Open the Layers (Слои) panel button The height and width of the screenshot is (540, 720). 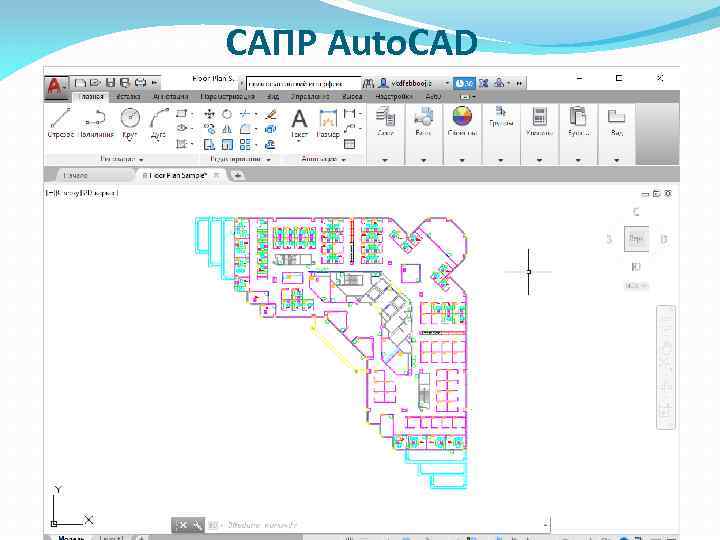coord(385,121)
